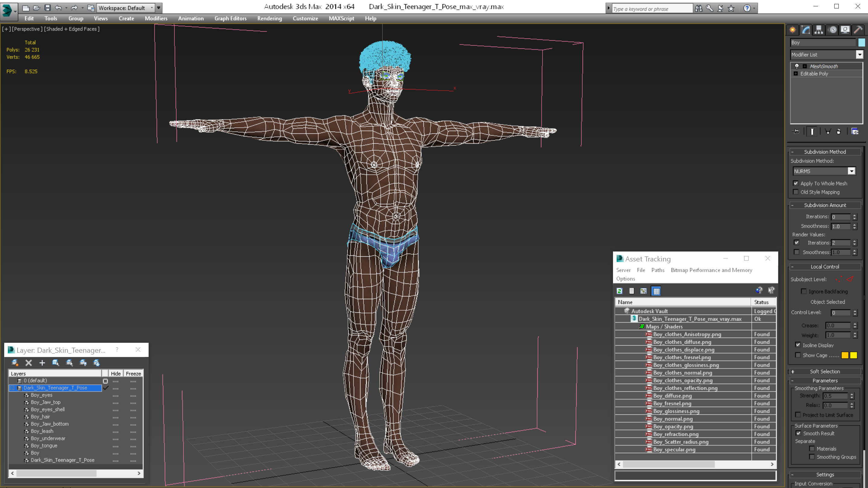Click the Perspective viewport label
Screen dimensions: 868x488
[27, 29]
